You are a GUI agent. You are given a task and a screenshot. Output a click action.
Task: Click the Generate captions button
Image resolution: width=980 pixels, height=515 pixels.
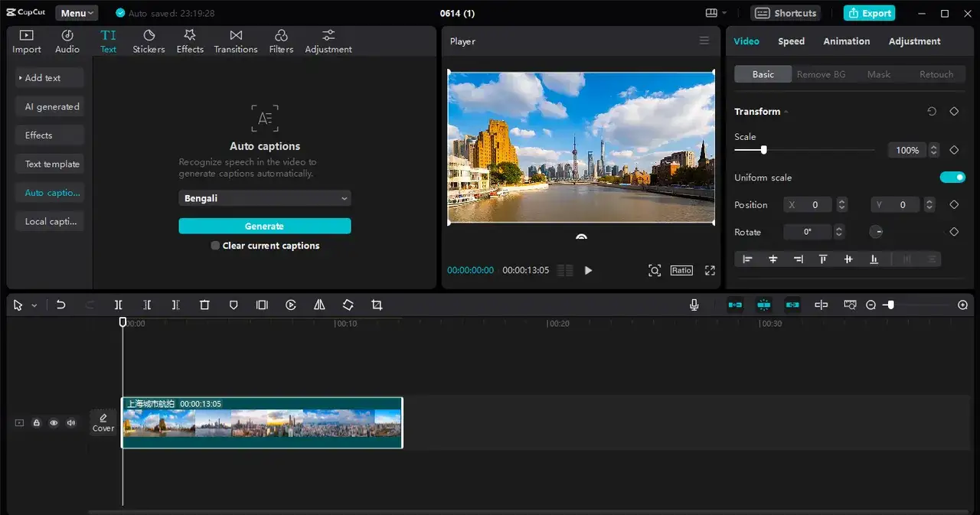pos(265,226)
